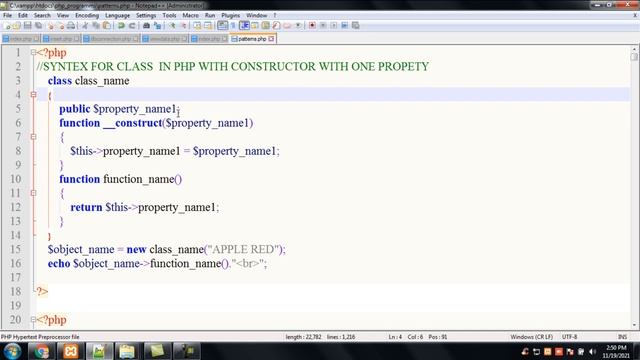Open the Document Map panel icon
Viewport: 640px width, 360px height.
point(265,26)
